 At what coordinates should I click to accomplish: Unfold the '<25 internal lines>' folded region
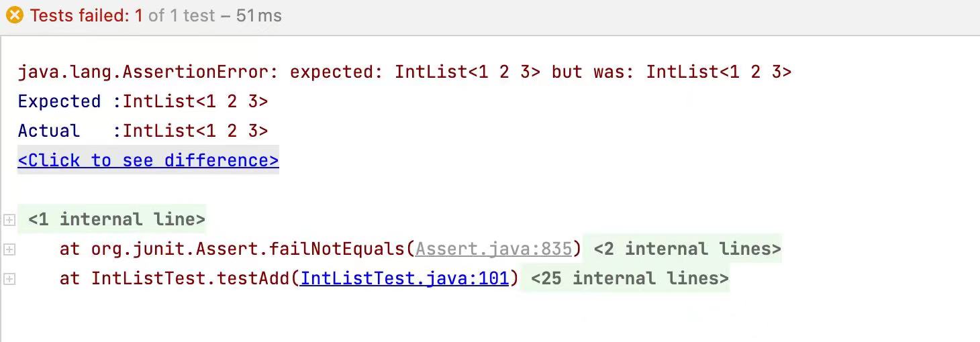(629, 278)
